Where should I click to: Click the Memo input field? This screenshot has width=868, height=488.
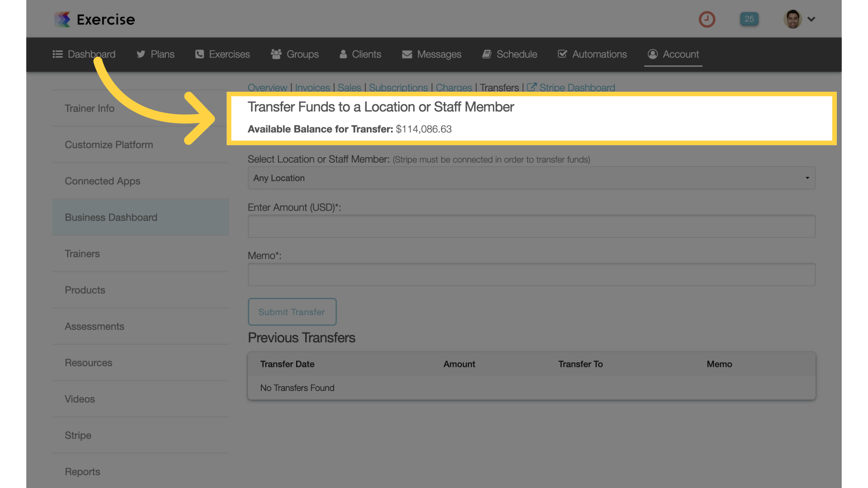coord(532,274)
